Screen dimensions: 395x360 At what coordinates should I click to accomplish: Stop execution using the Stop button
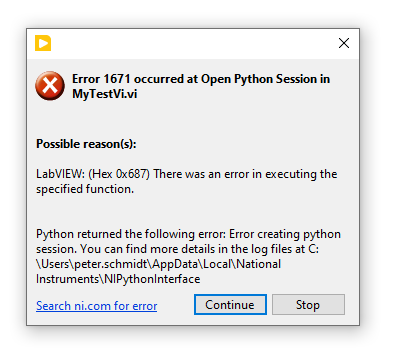coord(308,304)
